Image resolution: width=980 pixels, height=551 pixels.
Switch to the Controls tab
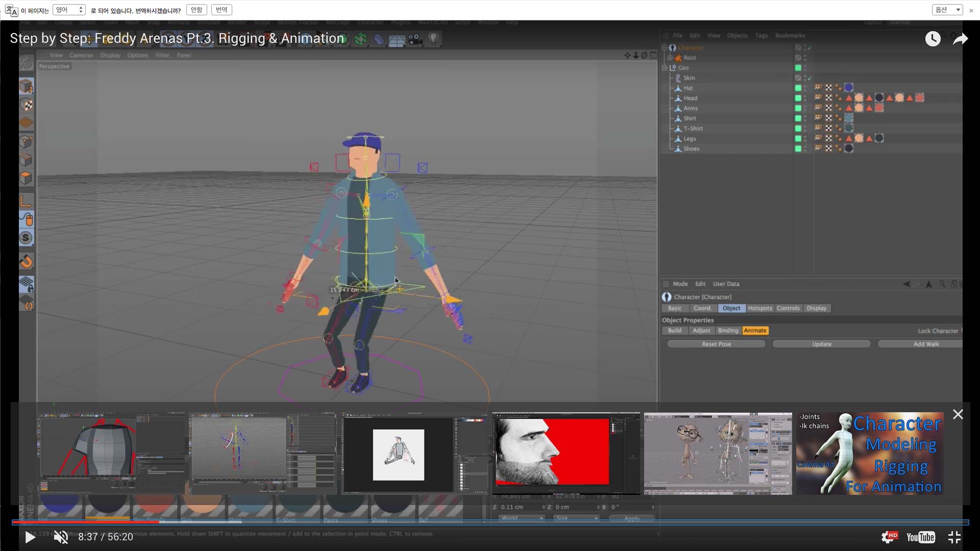788,308
